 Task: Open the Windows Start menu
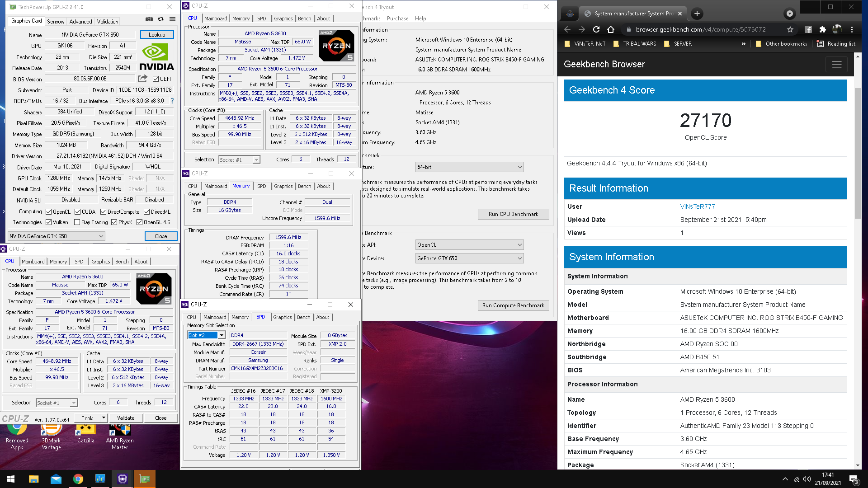click(x=11, y=479)
